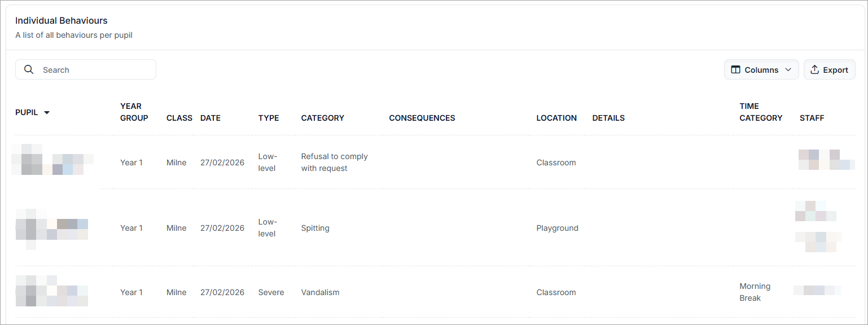Image resolution: width=868 pixels, height=325 pixels.
Task: Click the Class column header
Action: tap(179, 118)
